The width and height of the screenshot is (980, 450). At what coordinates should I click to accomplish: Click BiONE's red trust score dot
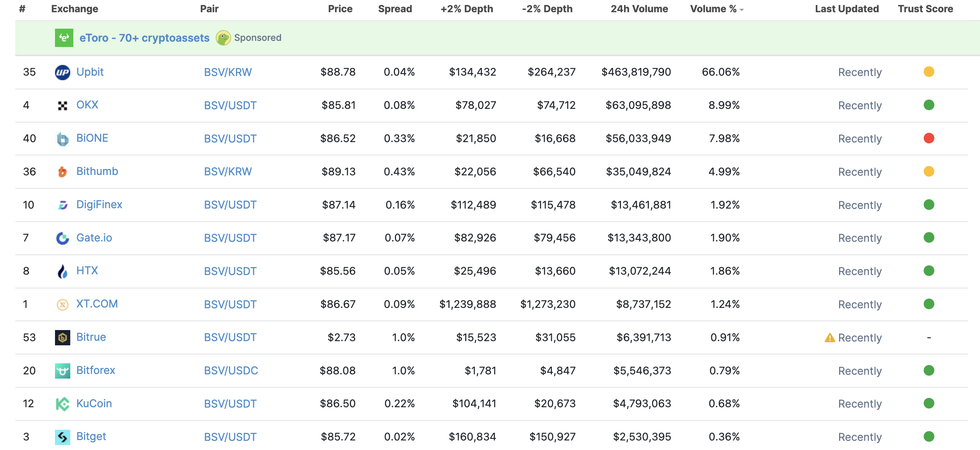tap(928, 138)
